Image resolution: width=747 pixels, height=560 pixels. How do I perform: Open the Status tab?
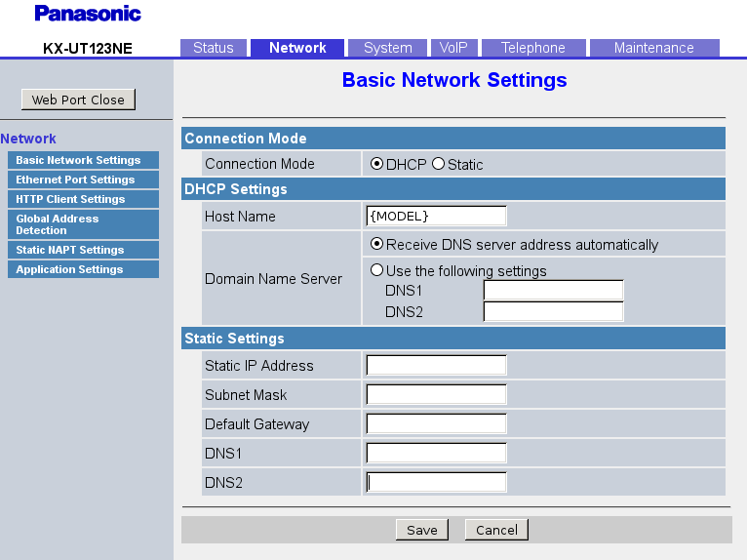pyautogui.click(x=213, y=48)
